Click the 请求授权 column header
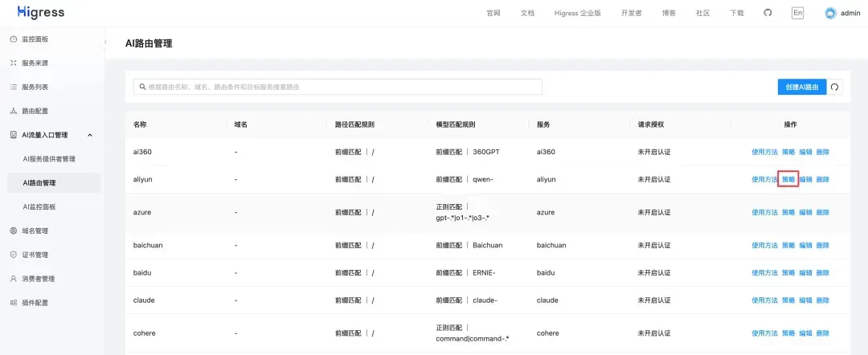This screenshot has width=868, height=355. coord(650,125)
